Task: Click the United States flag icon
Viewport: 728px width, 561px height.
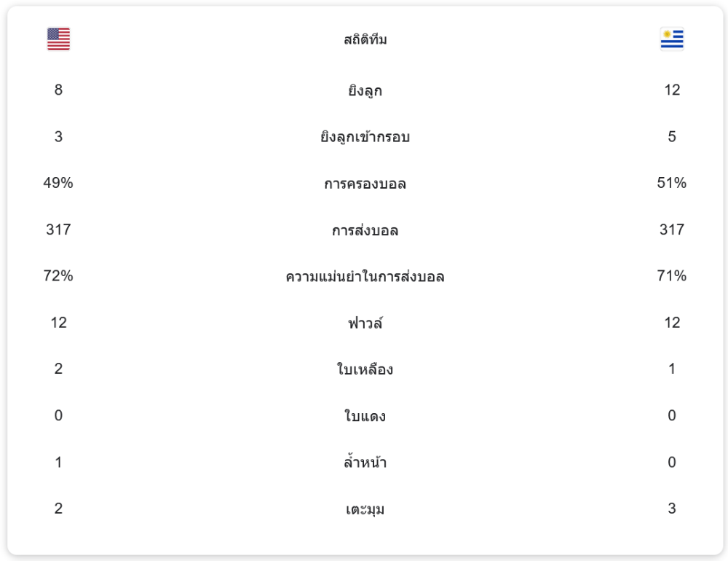Action: [x=58, y=39]
